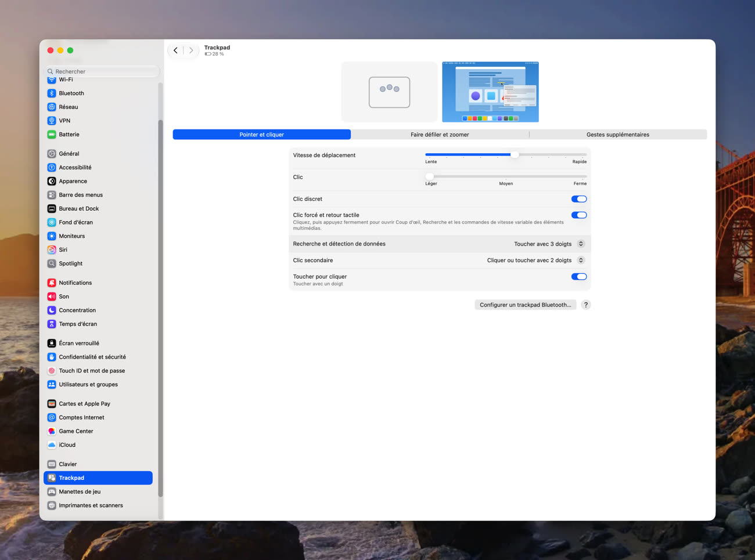Open help with the question mark button
This screenshot has width=755, height=560.
pos(586,305)
